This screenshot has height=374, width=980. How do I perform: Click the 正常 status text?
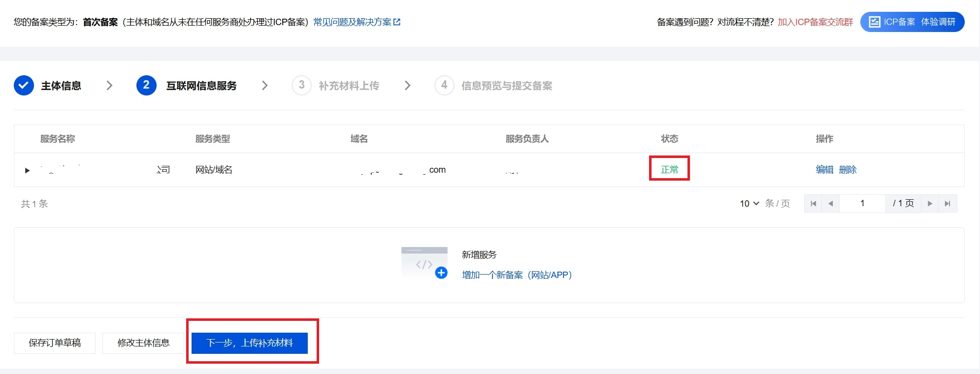(669, 170)
